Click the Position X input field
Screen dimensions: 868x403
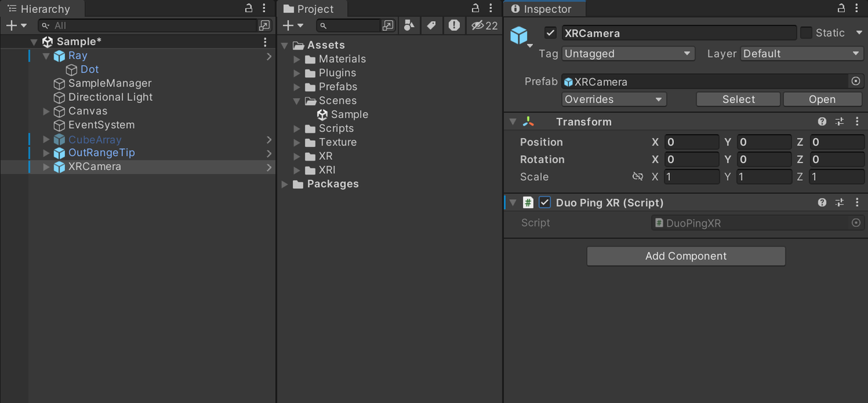tap(691, 142)
